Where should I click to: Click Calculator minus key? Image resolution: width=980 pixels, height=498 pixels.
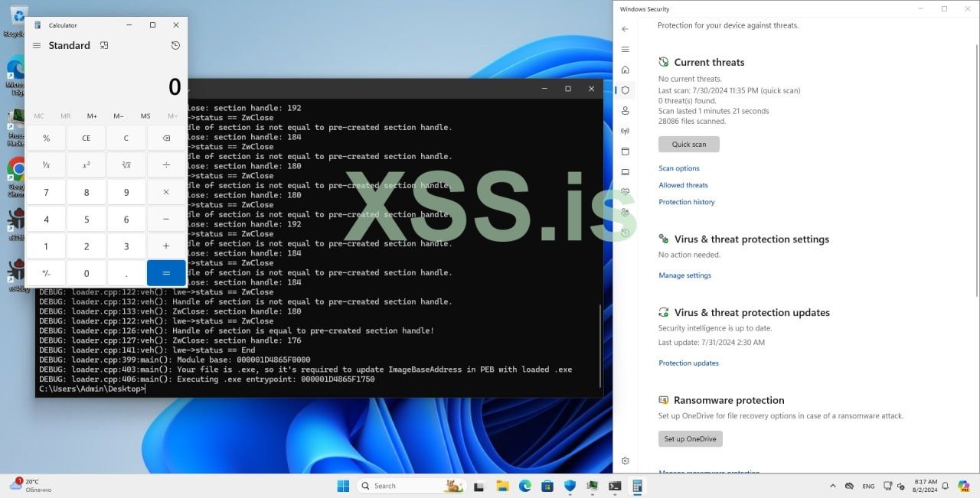coord(166,220)
